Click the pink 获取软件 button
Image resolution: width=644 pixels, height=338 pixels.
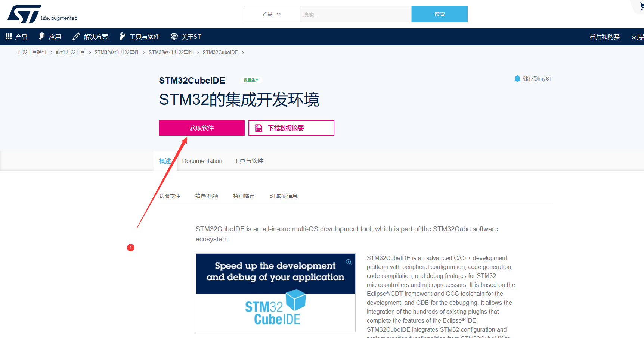click(202, 128)
